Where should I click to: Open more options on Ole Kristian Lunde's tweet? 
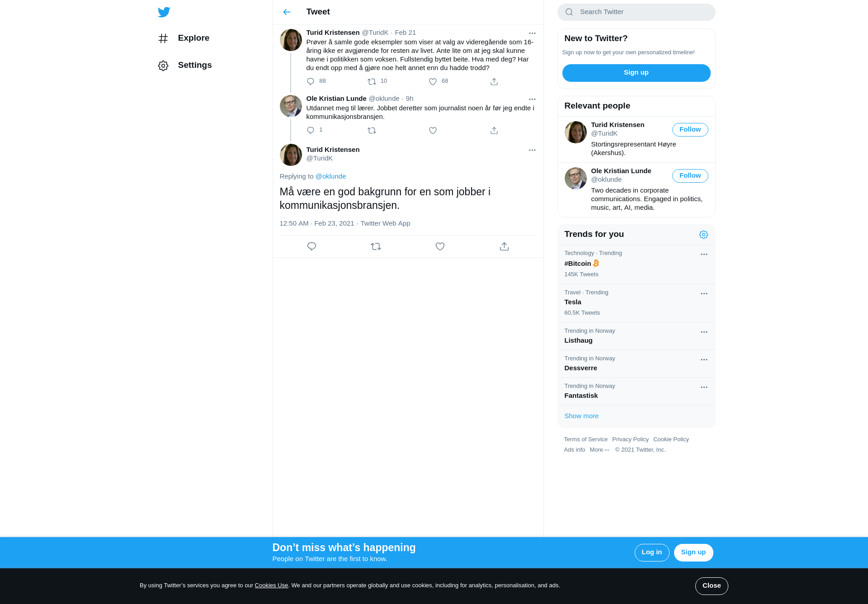[532, 99]
